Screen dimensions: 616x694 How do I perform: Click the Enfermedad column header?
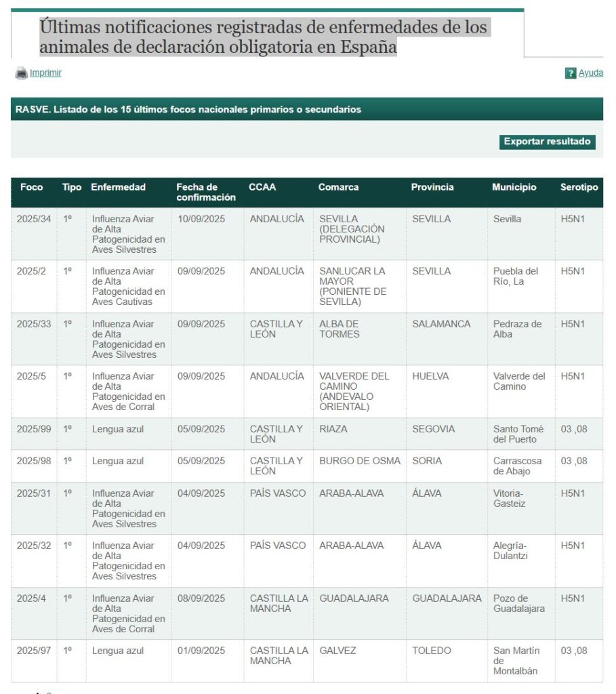pos(118,188)
